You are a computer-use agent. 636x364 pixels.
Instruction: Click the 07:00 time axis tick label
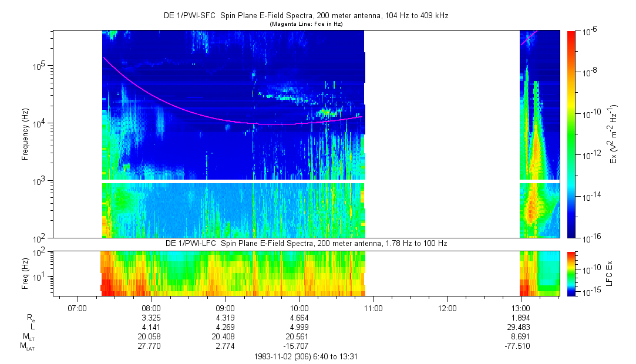tap(78, 308)
